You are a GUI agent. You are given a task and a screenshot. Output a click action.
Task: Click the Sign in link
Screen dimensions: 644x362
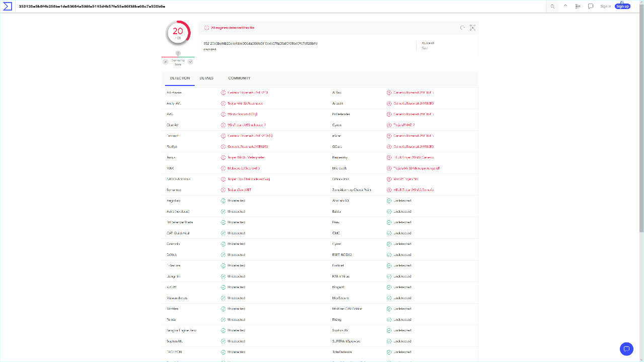pos(606,6)
